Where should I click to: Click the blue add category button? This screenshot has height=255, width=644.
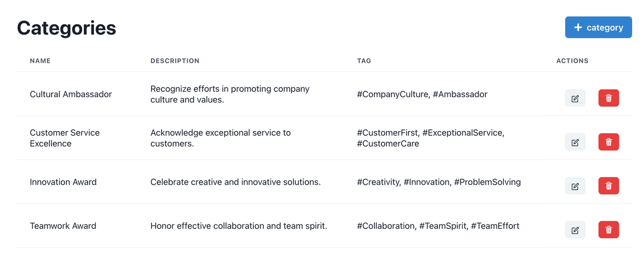598,27
